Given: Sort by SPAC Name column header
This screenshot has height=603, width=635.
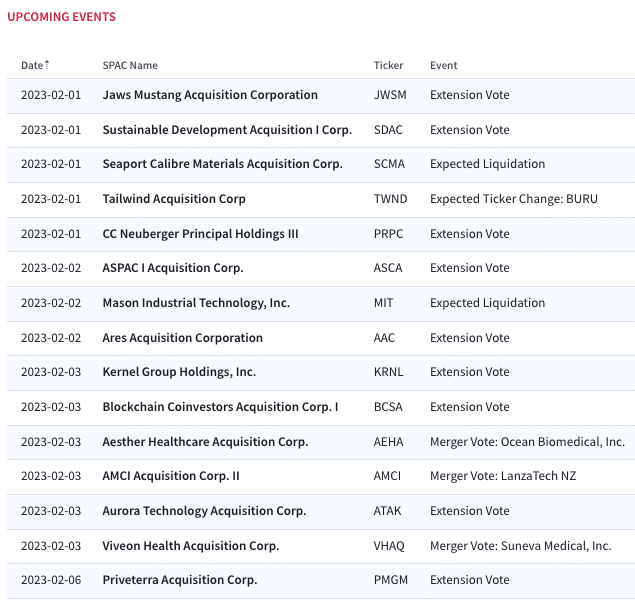Looking at the screenshot, I should pyautogui.click(x=130, y=65).
